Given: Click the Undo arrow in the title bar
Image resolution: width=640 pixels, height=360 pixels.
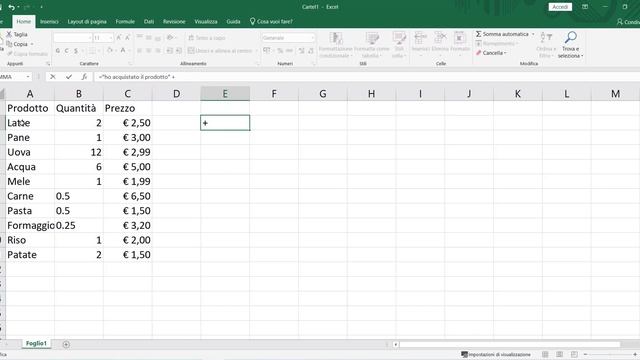Looking at the screenshot, I should (x=11, y=7).
